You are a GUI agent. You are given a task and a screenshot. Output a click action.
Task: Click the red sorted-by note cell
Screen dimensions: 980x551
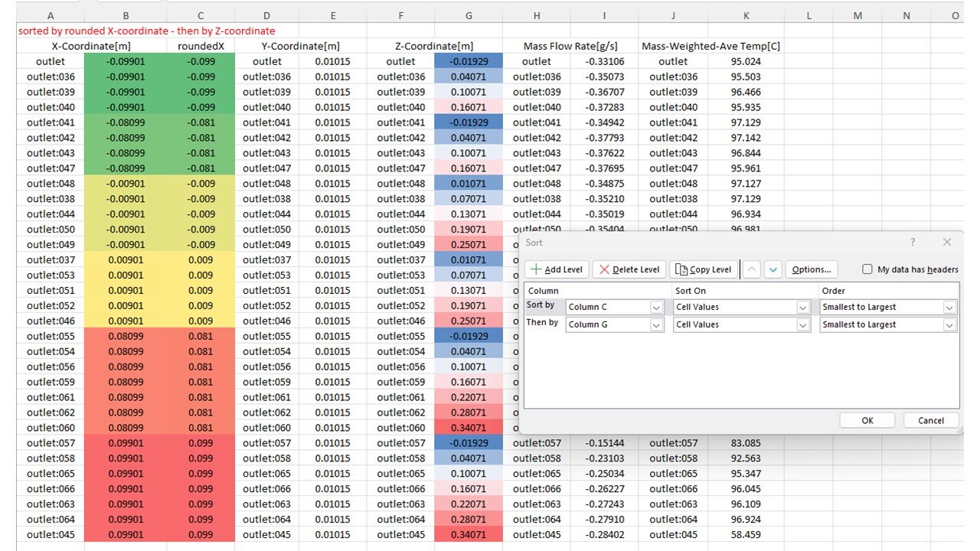[x=146, y=31]
